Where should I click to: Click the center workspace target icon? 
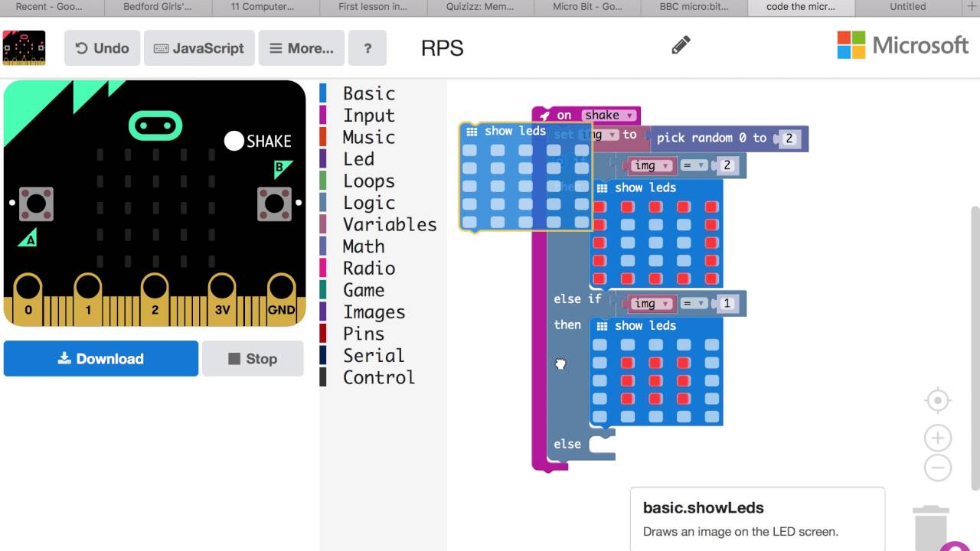(x=938, y=401)
